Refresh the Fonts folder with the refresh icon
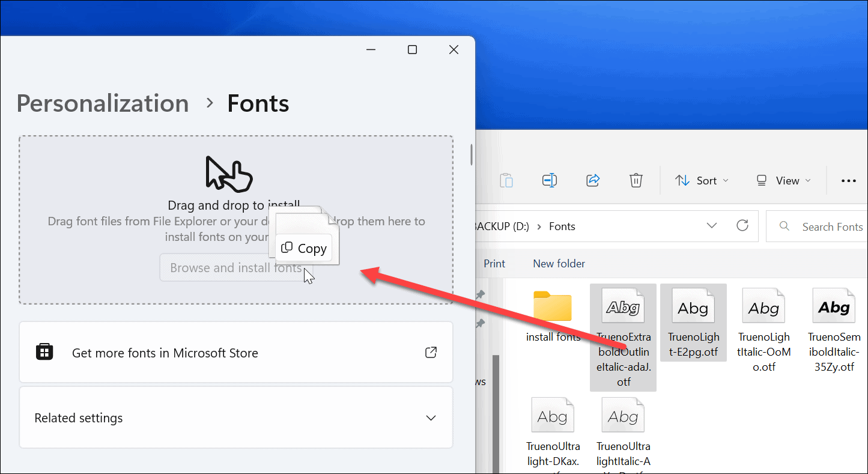The height and width of the screenshot is (474, 868). click(x=742, y=226)
